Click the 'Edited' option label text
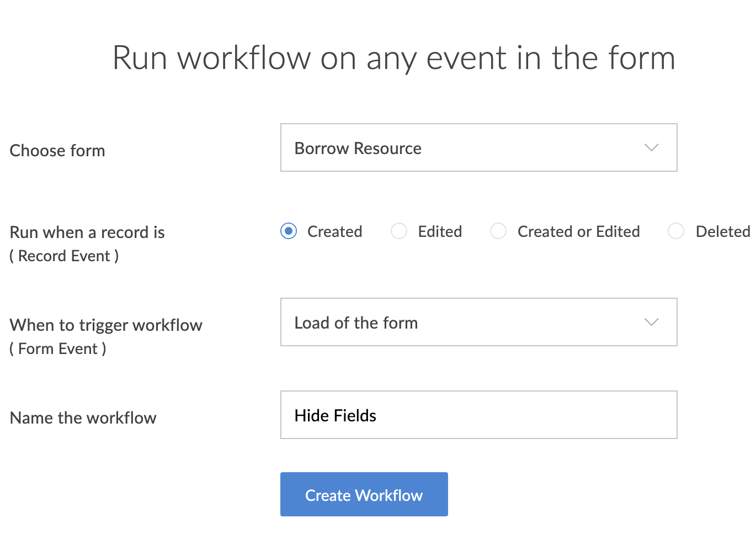Screen dimensions: 756x560 click(440, 231)
